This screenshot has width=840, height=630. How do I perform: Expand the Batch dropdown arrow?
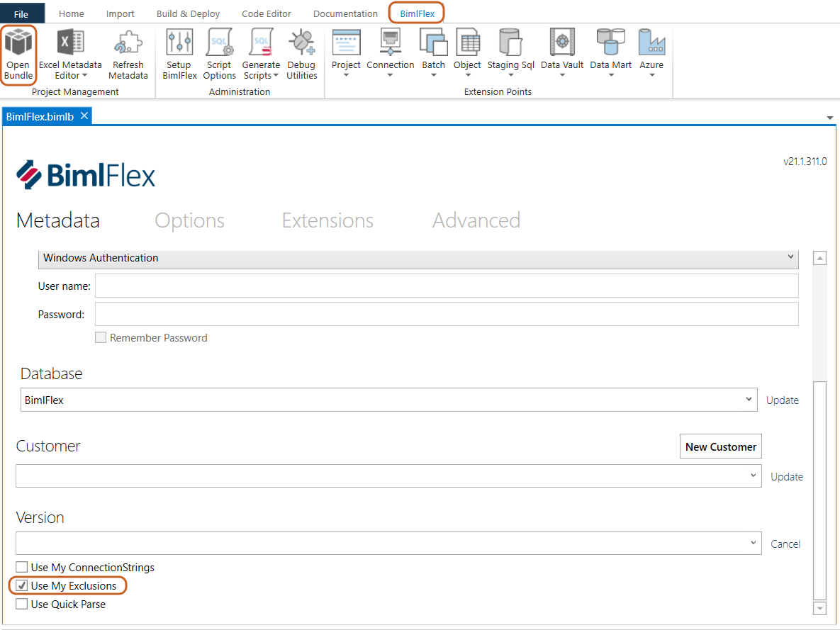point(433,75)
